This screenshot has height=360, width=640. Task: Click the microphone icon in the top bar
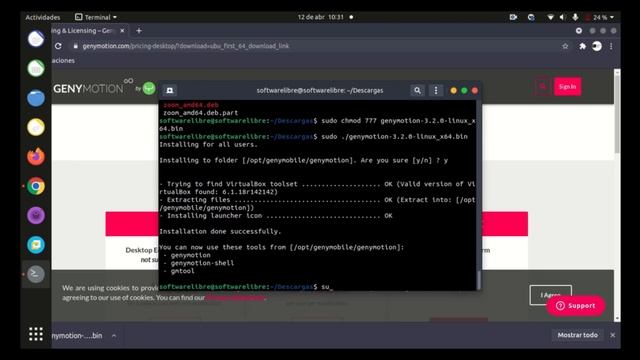click(575, 17)
